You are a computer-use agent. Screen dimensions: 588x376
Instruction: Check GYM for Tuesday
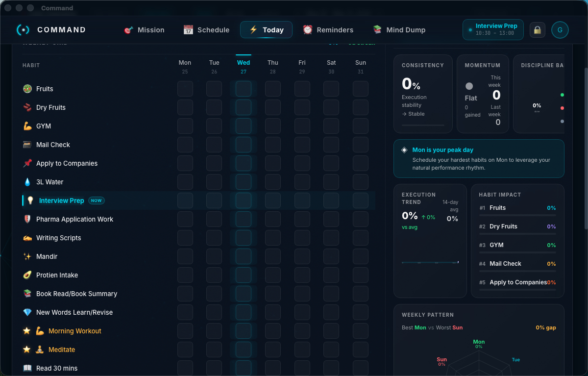tap(214, 126)
